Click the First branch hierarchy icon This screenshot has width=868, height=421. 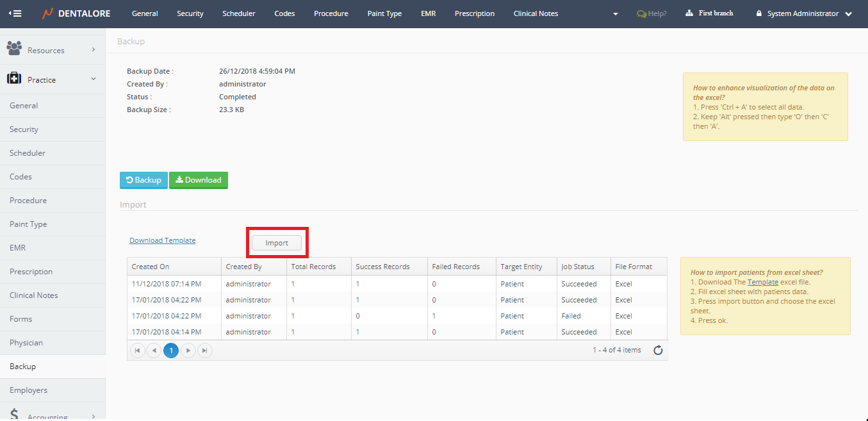[689, 13]
